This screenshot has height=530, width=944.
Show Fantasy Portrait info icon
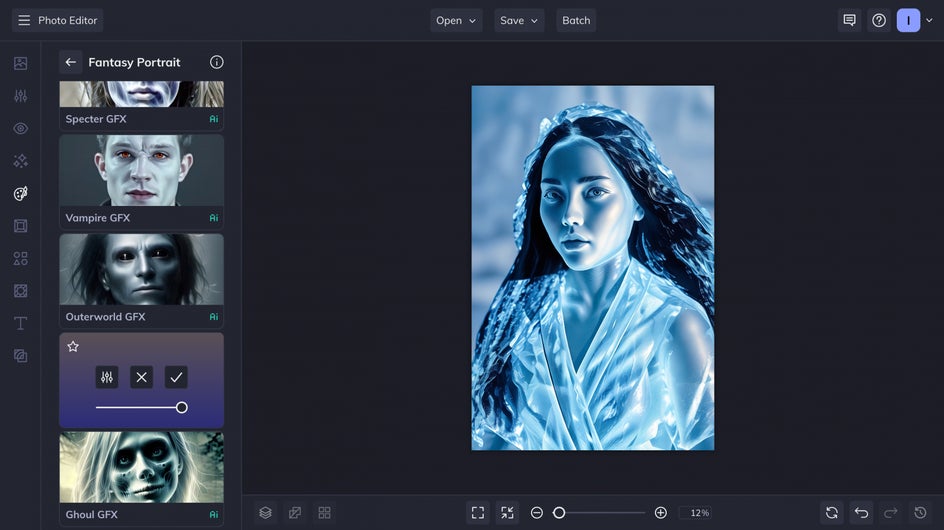coord(217,62)
